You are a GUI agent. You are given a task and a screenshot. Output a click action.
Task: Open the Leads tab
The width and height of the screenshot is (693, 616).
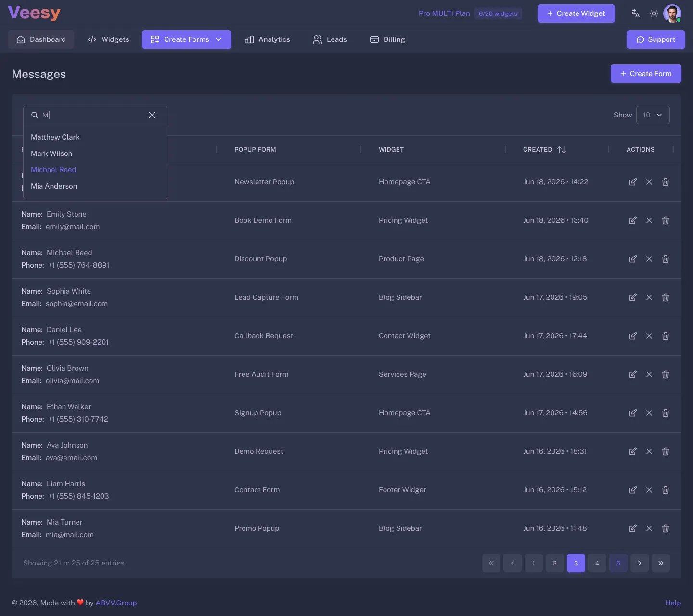coord(330,39)
